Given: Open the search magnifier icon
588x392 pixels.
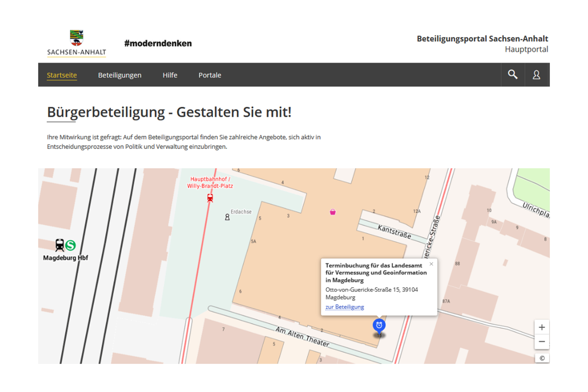Looking at the screenshot, I should click(512, 75).
